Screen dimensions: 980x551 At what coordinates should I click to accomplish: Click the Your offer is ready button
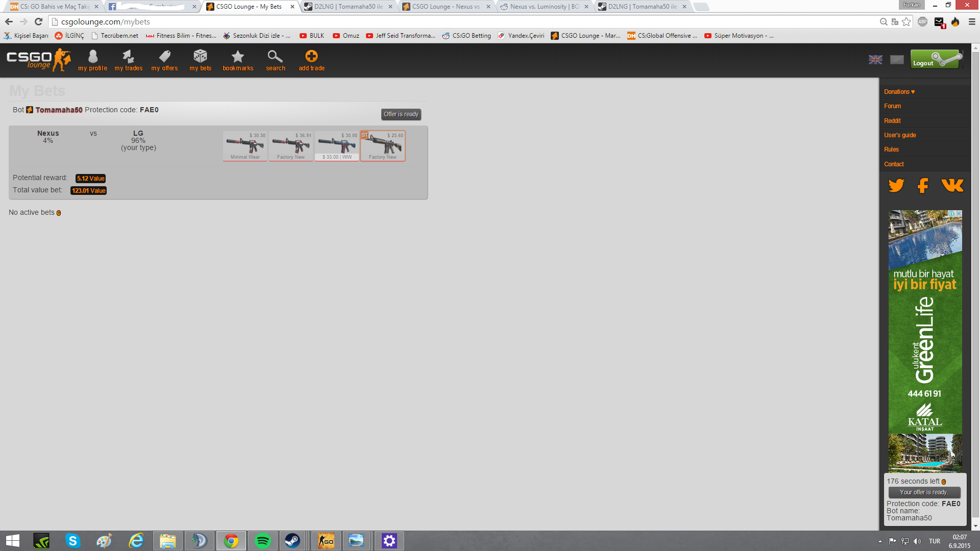[924, 492]
